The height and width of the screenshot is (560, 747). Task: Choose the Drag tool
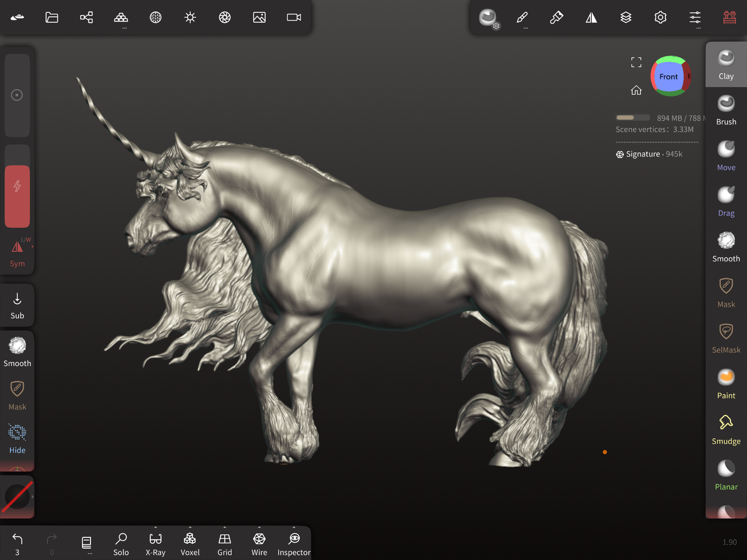tap(726, 201)
